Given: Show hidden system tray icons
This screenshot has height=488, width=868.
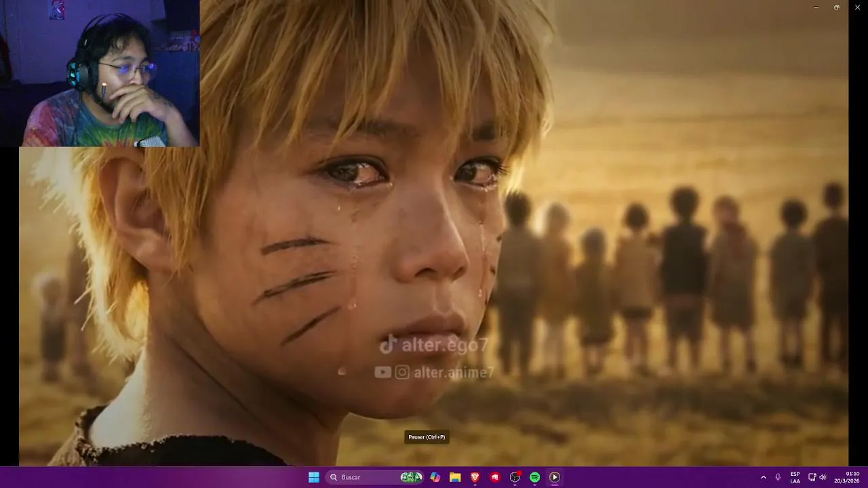Looking at the screenshot, I should (x=763, y=477).
